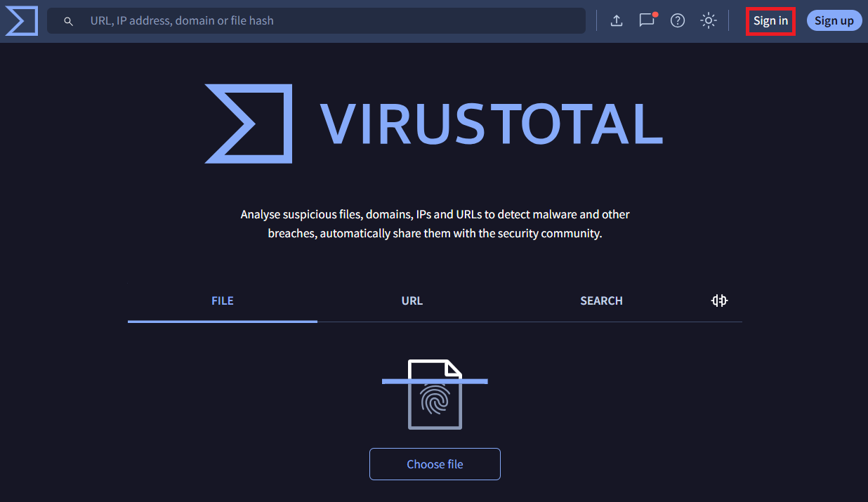Click the plug connector icon beside SEARCH tab
Viewport: 868px width, 502px height.
(x=719, y=300)
